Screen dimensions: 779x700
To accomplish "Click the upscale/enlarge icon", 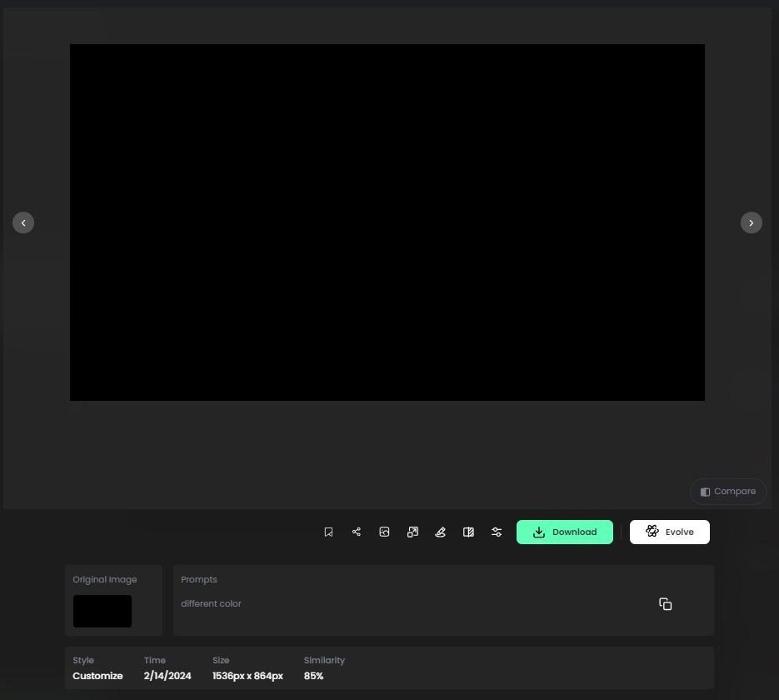I will click(x=412, y=532).
